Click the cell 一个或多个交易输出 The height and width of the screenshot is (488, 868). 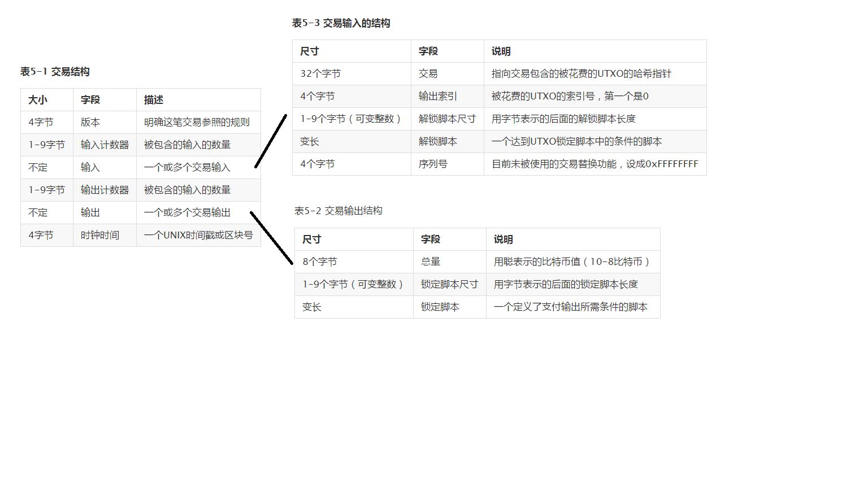tap(198, 213)
